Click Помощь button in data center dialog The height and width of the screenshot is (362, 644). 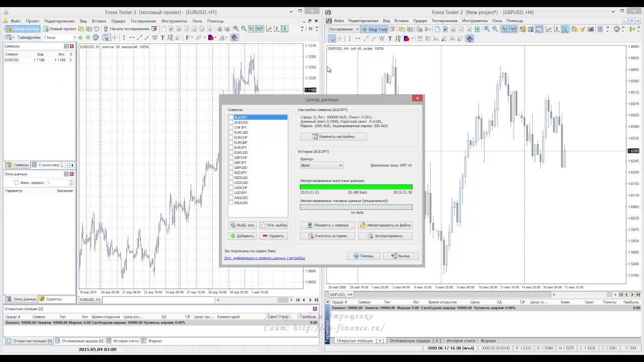[363, 256]
